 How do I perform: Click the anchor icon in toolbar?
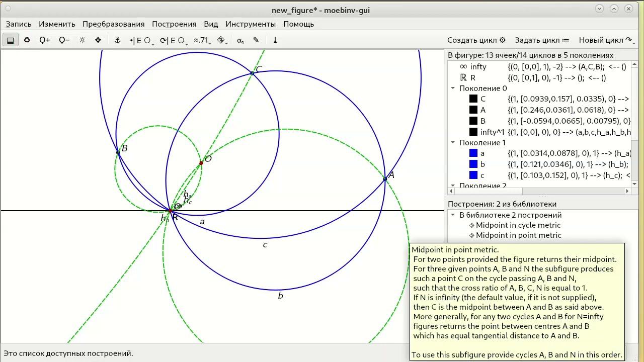(x=117, y=40)
